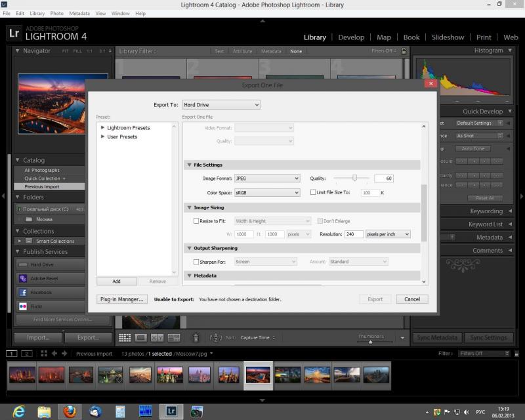Click the library filter lock icon

tap(404, 51)
